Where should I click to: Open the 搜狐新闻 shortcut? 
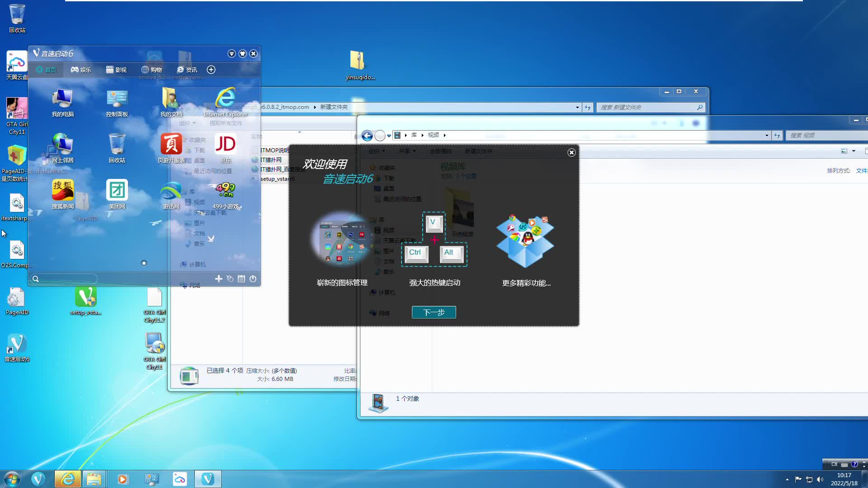pyautogui.click(x=62, y=195)
